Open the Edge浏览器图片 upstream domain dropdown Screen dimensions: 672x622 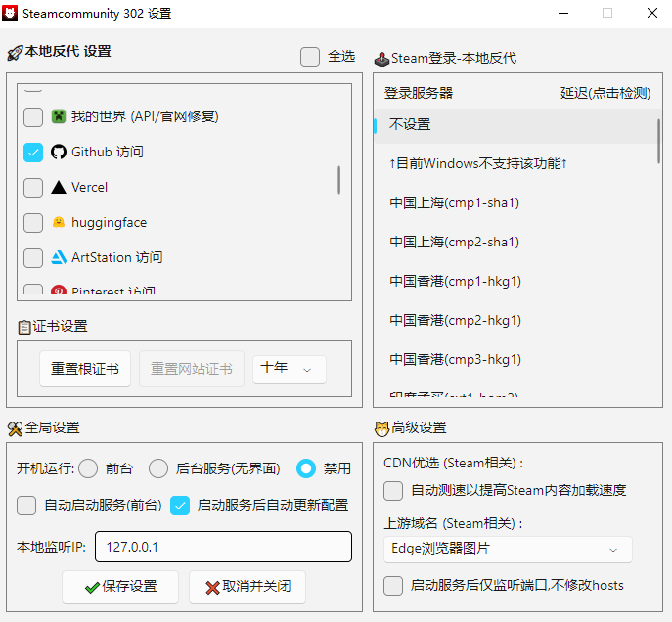click(508, 550)
